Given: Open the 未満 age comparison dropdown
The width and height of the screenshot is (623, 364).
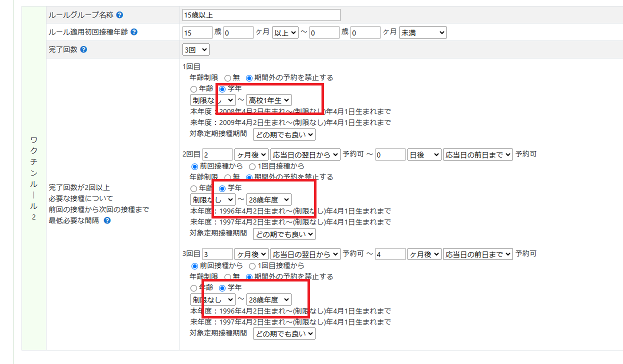Looking at the screenshot, I should click(x=422, y=32).
